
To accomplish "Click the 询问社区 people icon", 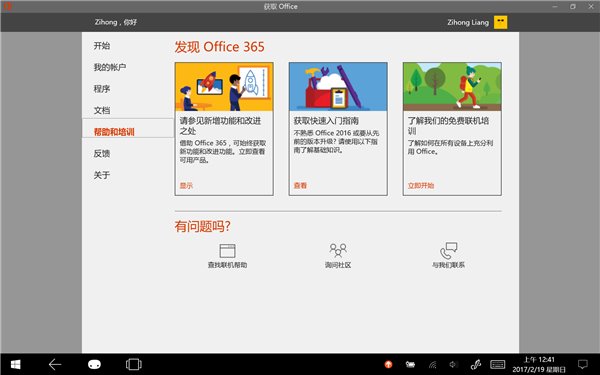I will 338,250.
